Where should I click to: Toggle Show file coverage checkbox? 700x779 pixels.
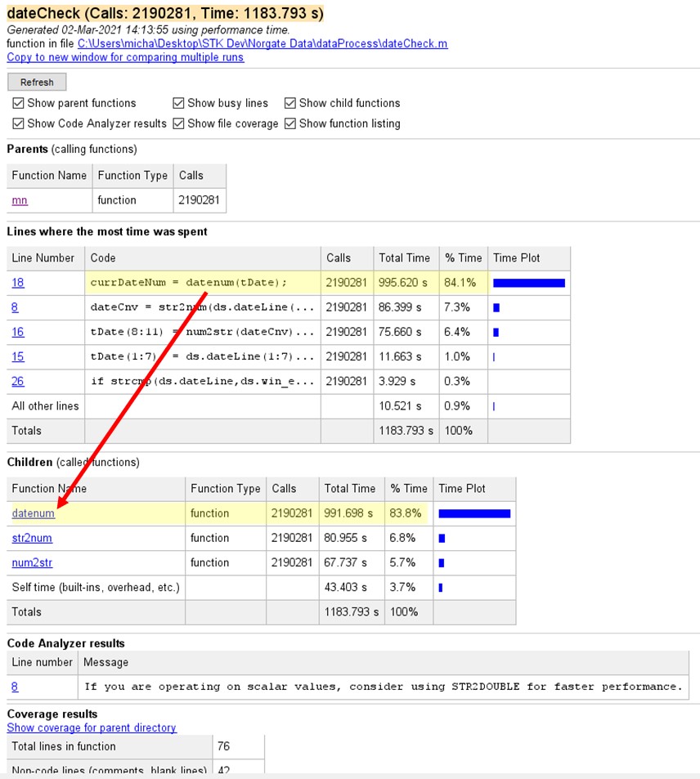[x=179, y=124]
